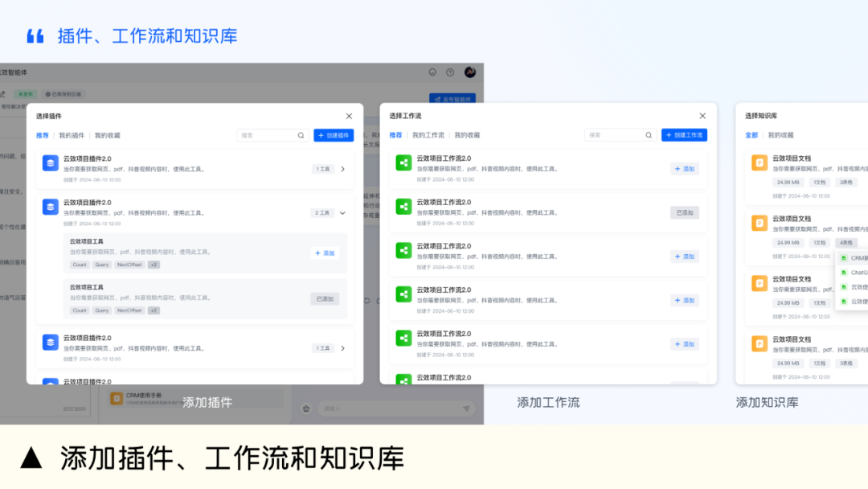Select 推荐 tab in 选择工作流 dialog
The image size is (868, 489).
point(395,135)
